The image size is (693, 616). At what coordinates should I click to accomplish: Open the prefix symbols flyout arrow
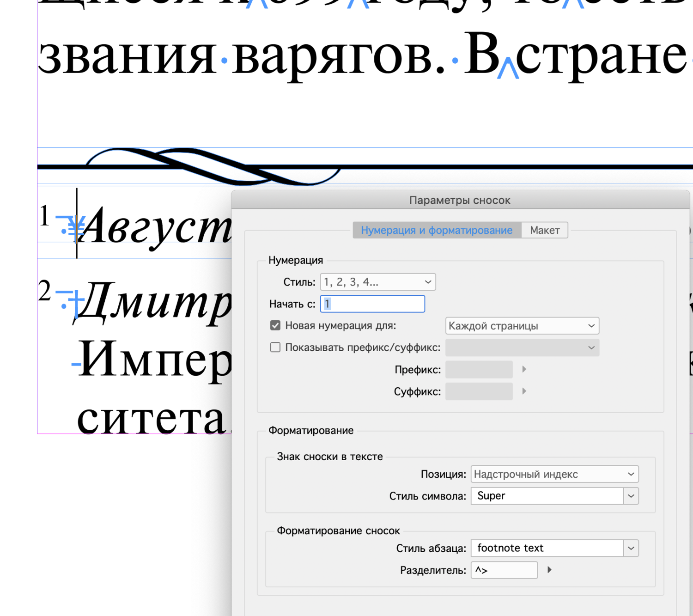(x=524, y=369)
